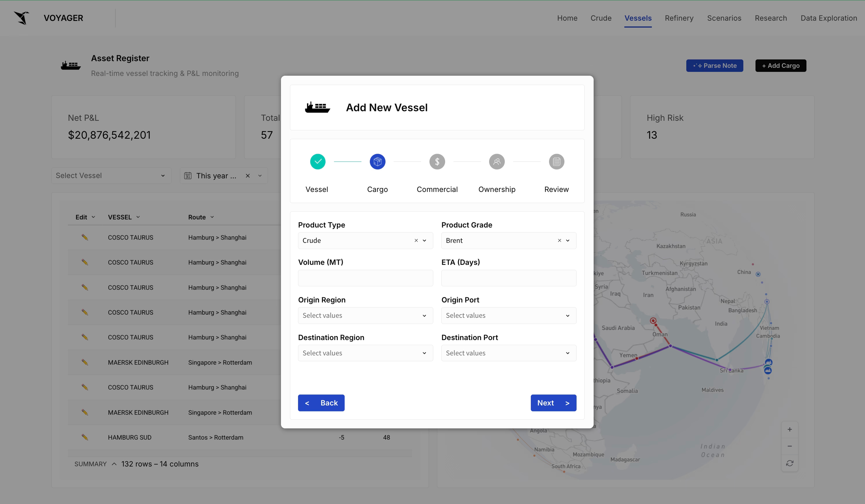Open the Edit column menu
Screen dimensions: 865x504
coord(93,217)
